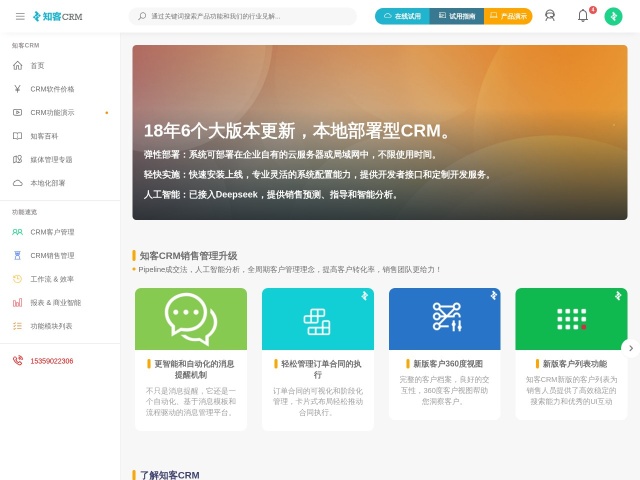Click the Pipeline成交法 subtitle text
The image size is (640, 480).
289,269
